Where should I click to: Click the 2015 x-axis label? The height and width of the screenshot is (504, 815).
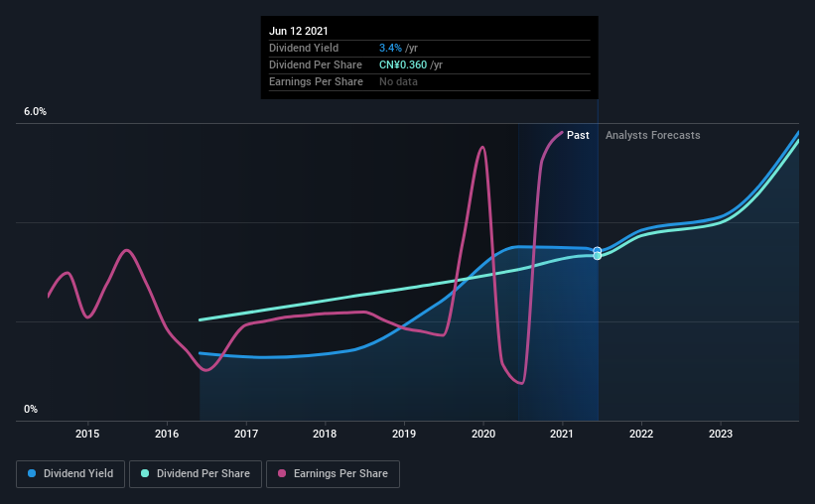click(x=87, y=434)
